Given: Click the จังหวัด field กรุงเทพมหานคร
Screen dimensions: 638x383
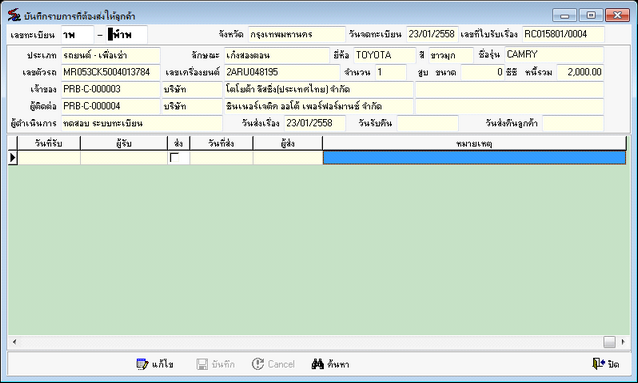Looking at the screenshot, I should coord(297,35).
